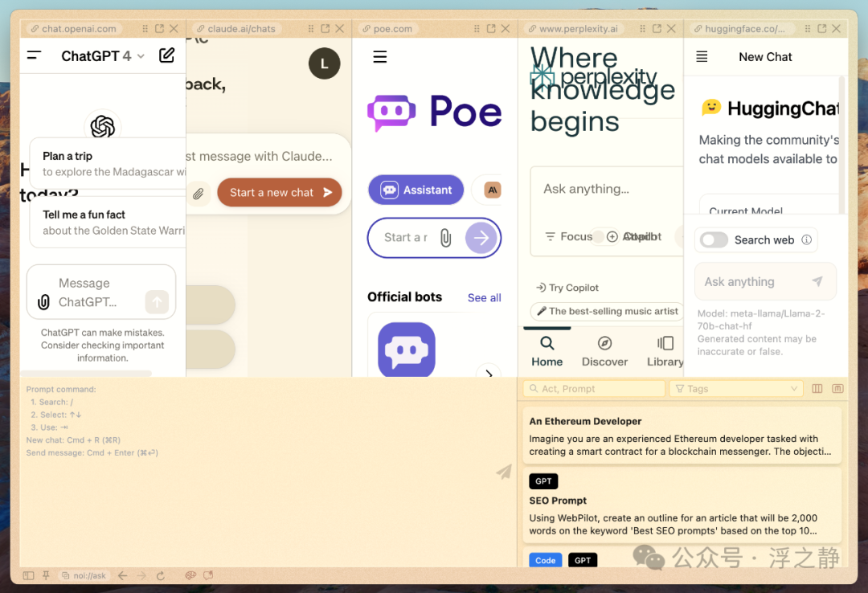Choose 'Plan a trip' suggestion in ChatGPT
The width and height of the screenshot is (868, 593).
[108, 164]
